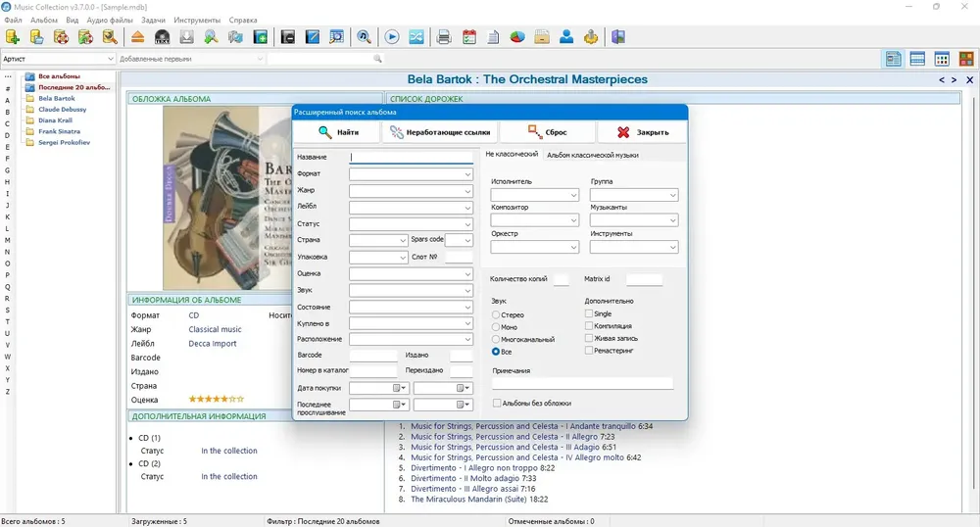Click the new database icon in toolbar
Screen dimensions: 980x527
click(x=13, y=37)
